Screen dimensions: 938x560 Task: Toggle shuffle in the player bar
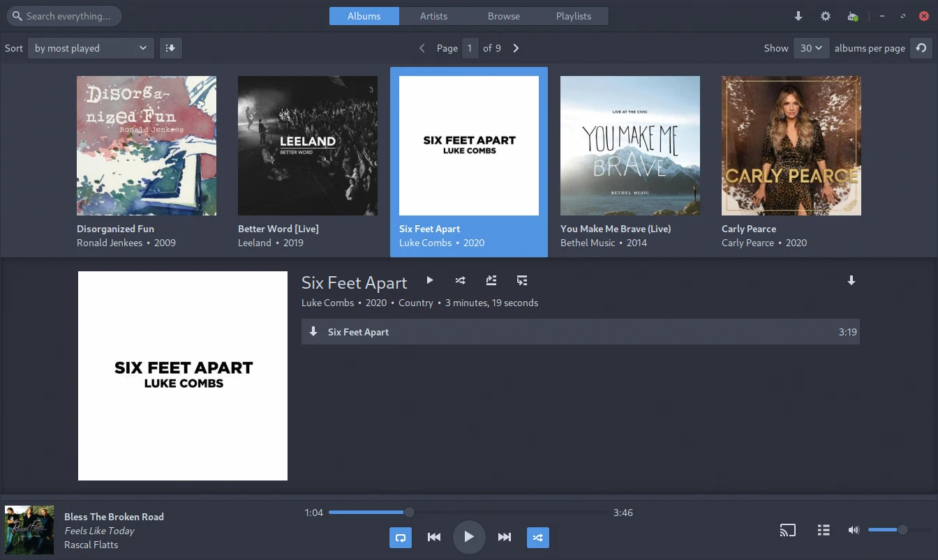[537, 537]
